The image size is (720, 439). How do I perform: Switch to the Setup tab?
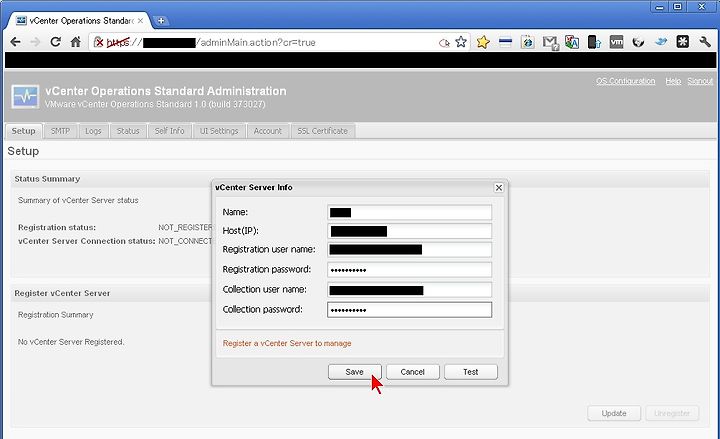pyautogui.click(x=23, y=131)
